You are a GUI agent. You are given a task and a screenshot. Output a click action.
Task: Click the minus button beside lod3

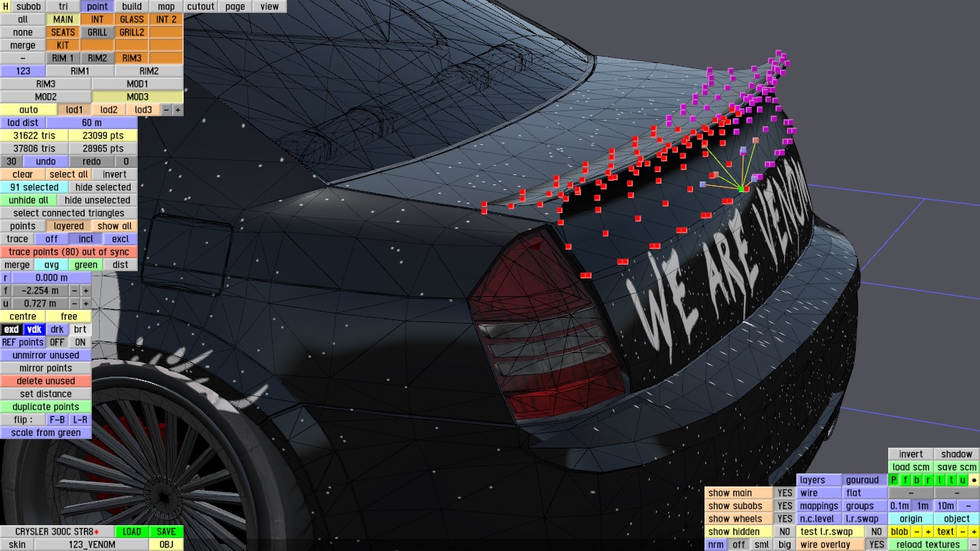point(166,110)
